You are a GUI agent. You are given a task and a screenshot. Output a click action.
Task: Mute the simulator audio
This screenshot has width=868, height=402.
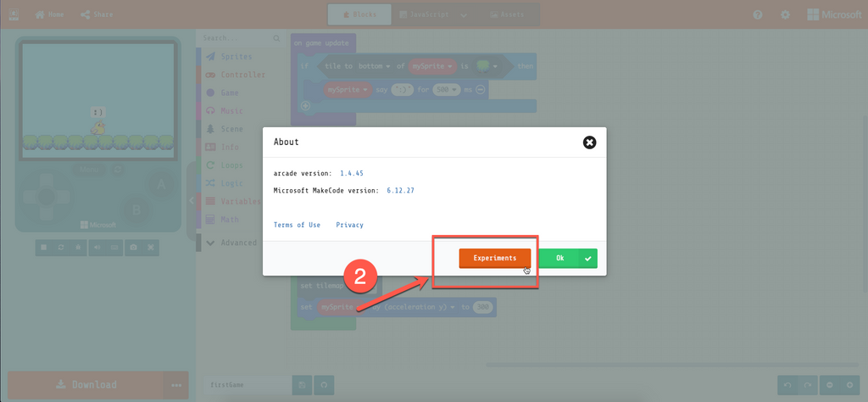pyautogui.click(x=96, y=247)
